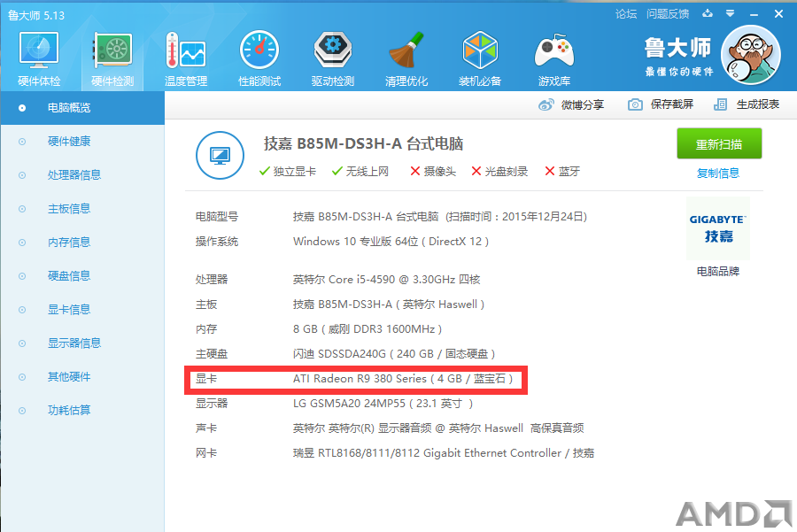Click the download tray icon in title bar
Screen dimensions: 797x532
click(707, 13)
